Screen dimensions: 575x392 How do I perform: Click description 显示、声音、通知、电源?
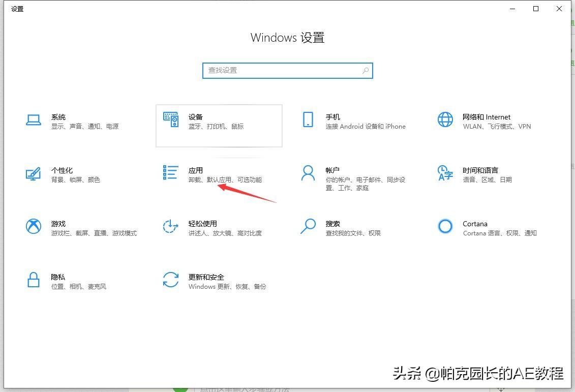coord(85,127)
